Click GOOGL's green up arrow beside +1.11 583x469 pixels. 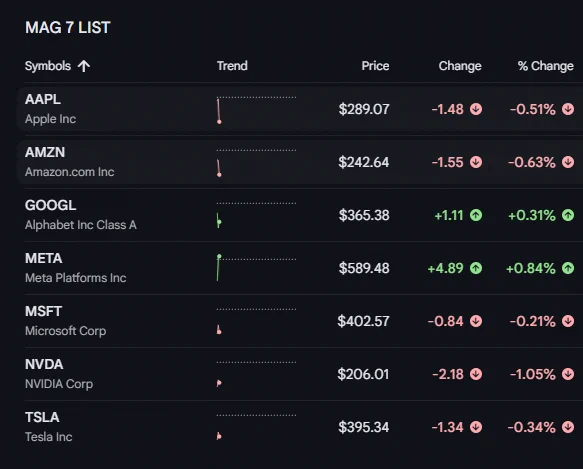point(476,215)
